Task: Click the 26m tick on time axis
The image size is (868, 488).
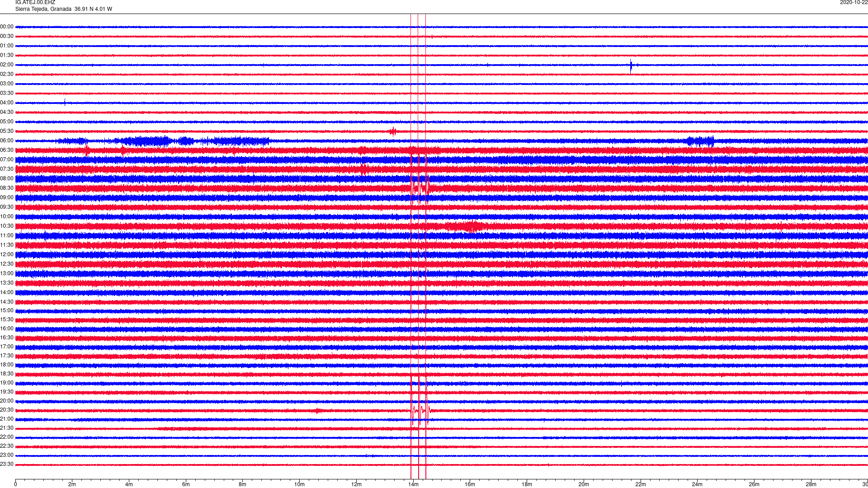Action: tap(754, 484)
